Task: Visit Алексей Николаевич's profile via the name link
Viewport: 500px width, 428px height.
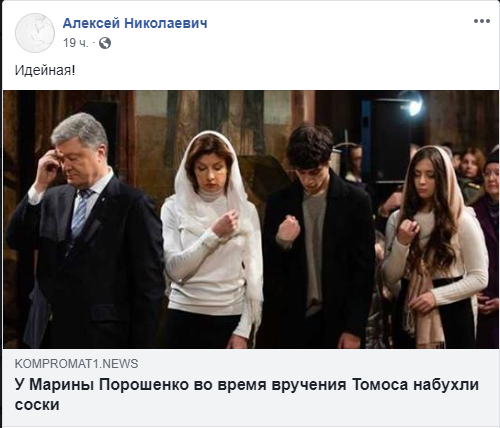Action: point(135,23)
